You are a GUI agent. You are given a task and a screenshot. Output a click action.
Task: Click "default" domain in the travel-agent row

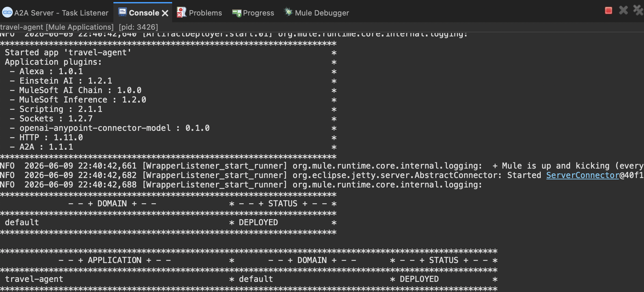point(256,279)
